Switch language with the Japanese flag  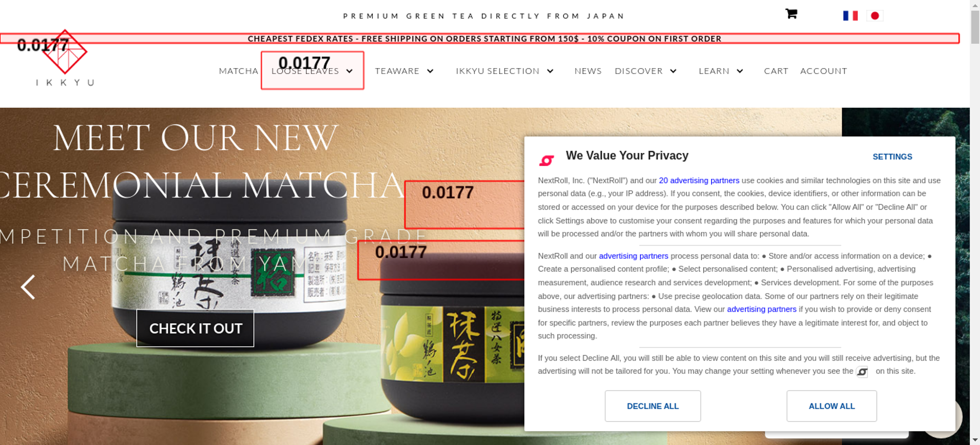(875, 16)
